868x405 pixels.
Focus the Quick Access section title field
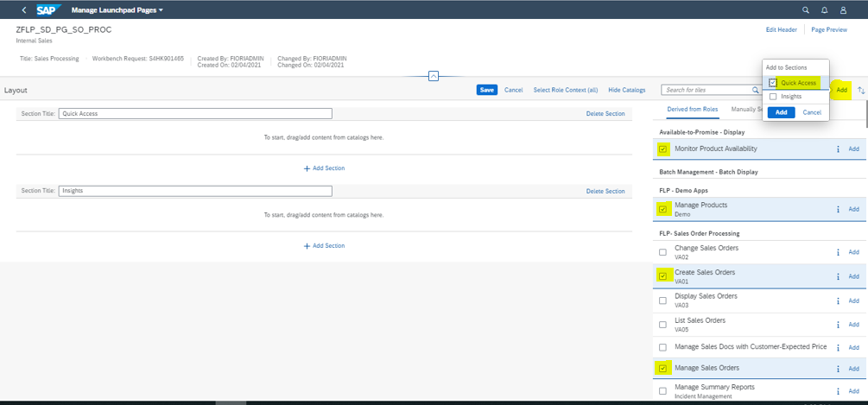click(x=195, y=113)
